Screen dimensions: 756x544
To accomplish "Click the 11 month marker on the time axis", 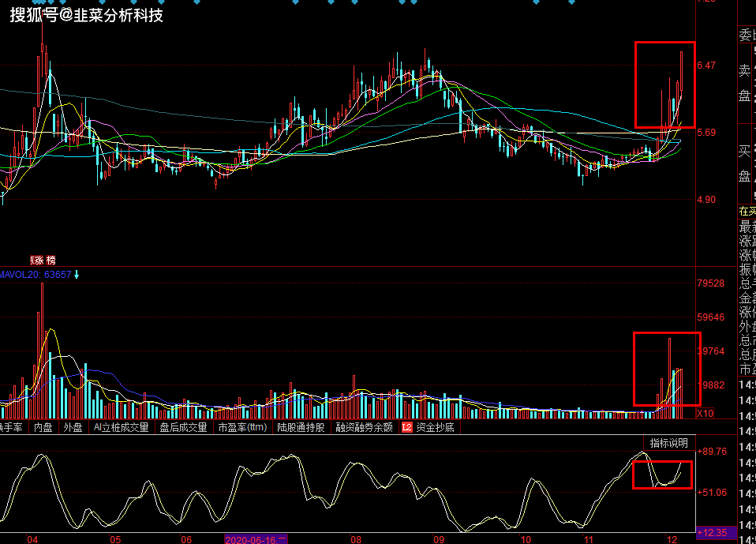I will (589, 539).
